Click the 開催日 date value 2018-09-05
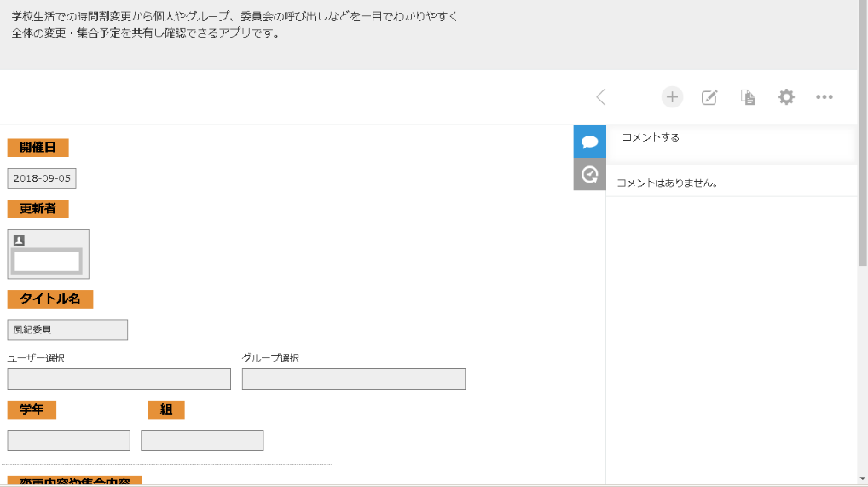Image resolution: width=868 pixels, height=487 pixels. pyautogui.click(x=42, y=178)
